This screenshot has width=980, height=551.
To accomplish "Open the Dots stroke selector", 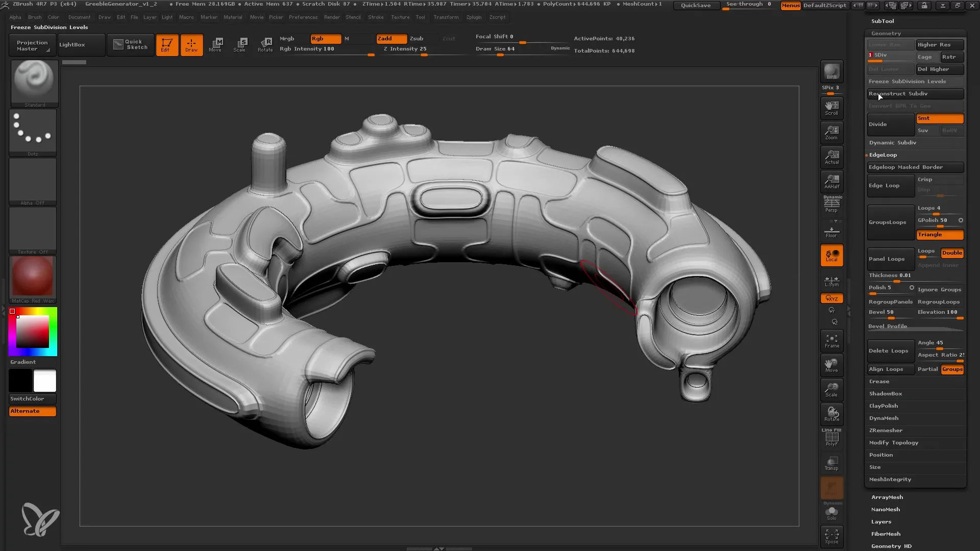I will pyautogui.click(x=33, y=133).
